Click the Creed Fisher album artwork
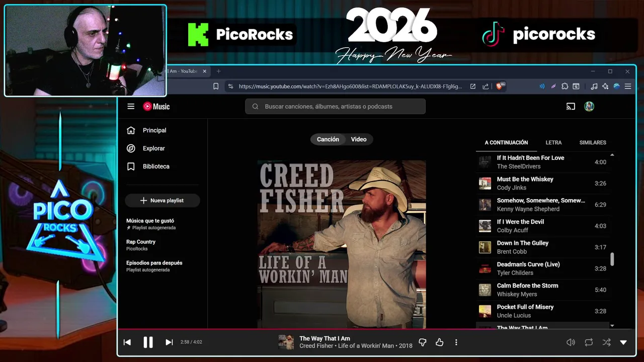This screenshot has height=362, width=644. point(342,244)
